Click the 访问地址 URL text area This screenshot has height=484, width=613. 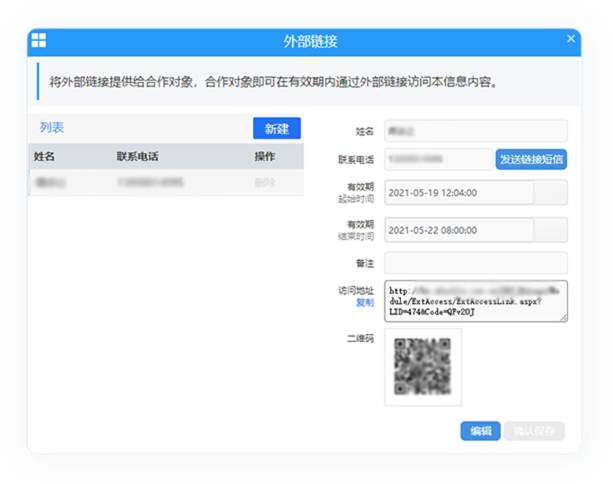coord(476,301)
